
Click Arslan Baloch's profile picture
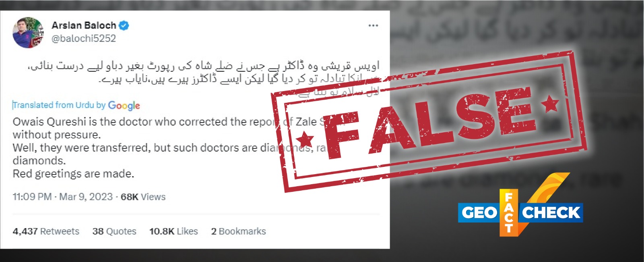(29, 33)
